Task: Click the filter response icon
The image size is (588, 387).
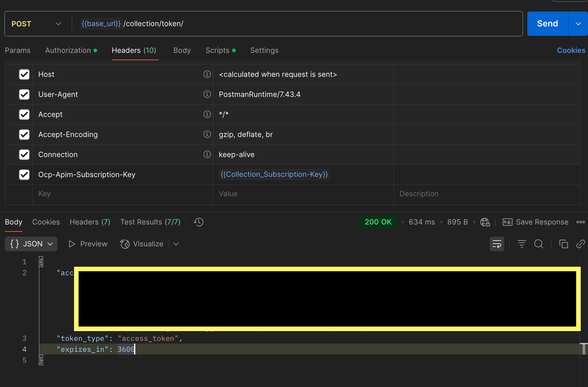Action: tap(522, 244)
